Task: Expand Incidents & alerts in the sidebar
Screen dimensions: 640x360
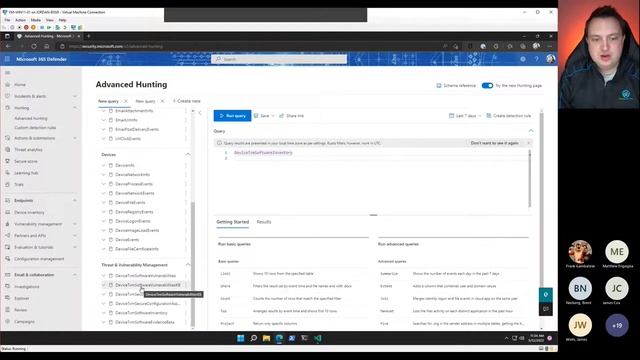Action: point(75,96)
